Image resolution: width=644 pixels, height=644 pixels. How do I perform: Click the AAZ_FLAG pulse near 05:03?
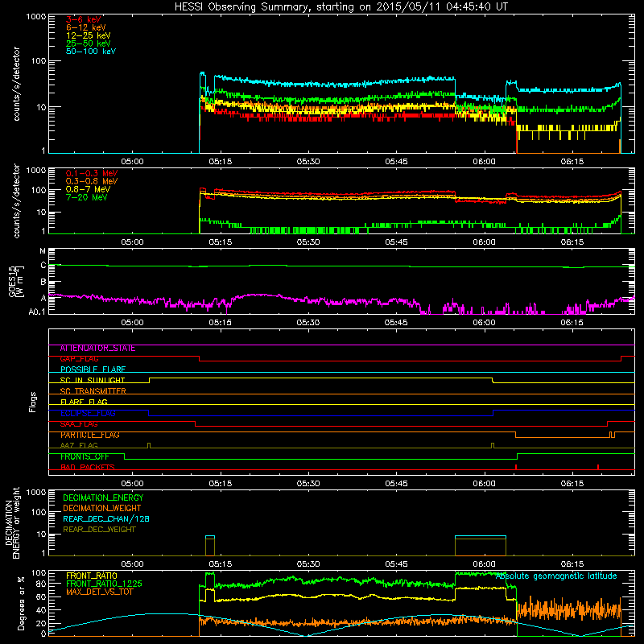149,446
